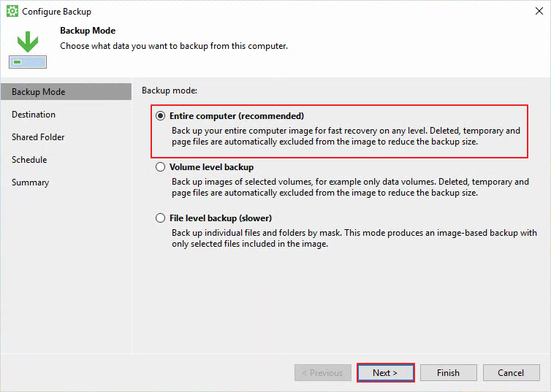Click the blue drive icon under arrow
Screen dimensions: 551x392
pos(28,62)
